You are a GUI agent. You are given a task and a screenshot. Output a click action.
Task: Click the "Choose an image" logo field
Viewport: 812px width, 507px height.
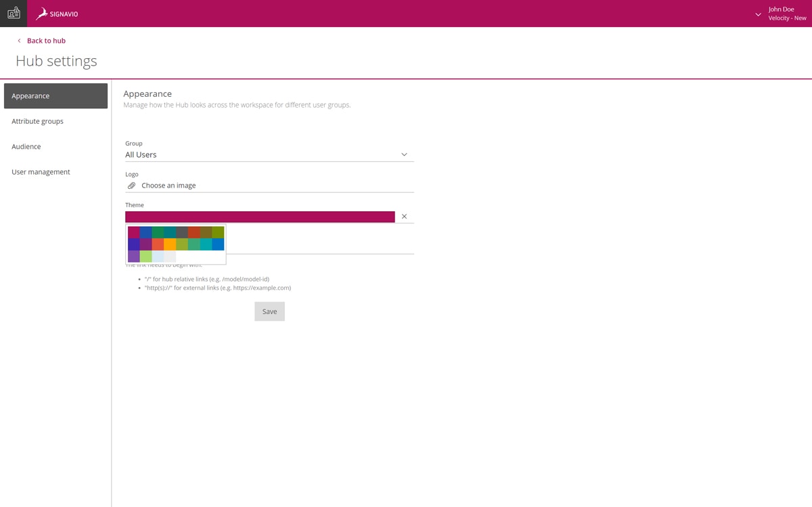click(x=168, y=185)
